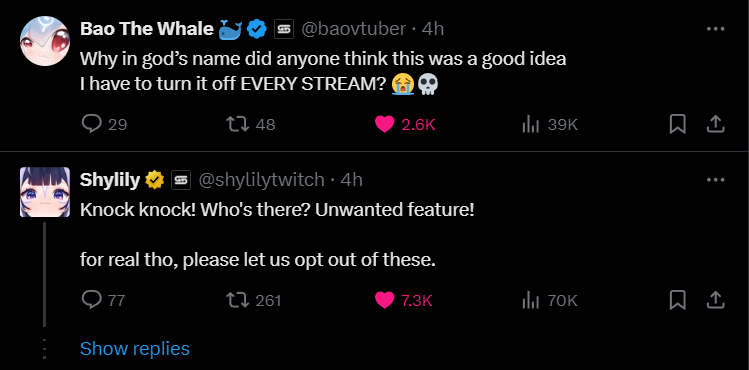
Task: Open more options on Shylily's tweet
Action: tap(715, 180)
